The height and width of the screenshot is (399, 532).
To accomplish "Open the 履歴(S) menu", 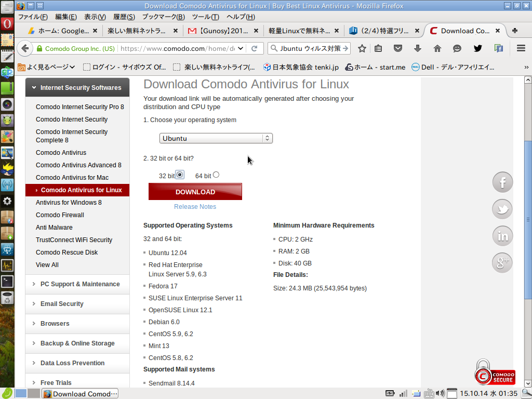I will (124, 17).
